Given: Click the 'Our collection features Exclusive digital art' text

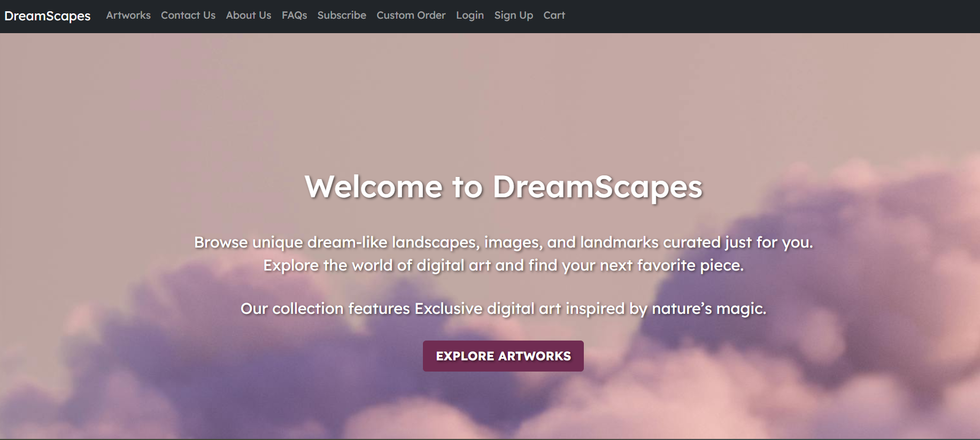Looking at the screenshot, I should coord(503,309).
